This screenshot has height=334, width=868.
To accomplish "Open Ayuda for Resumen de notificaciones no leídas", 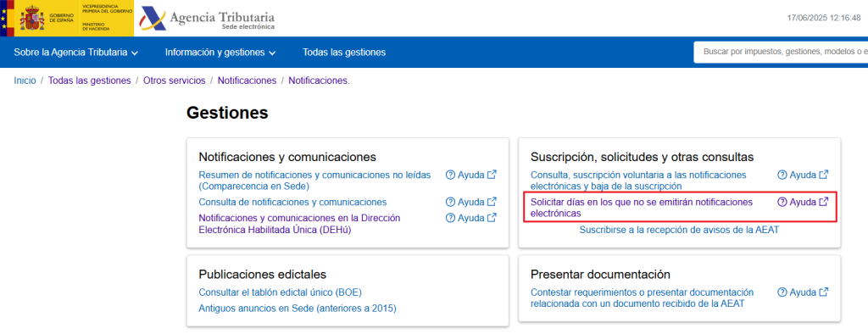I will click(471, 175).
